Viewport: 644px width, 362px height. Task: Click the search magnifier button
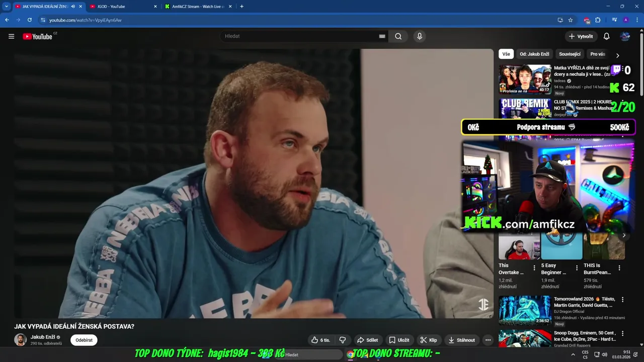click(x=398, y=36)
